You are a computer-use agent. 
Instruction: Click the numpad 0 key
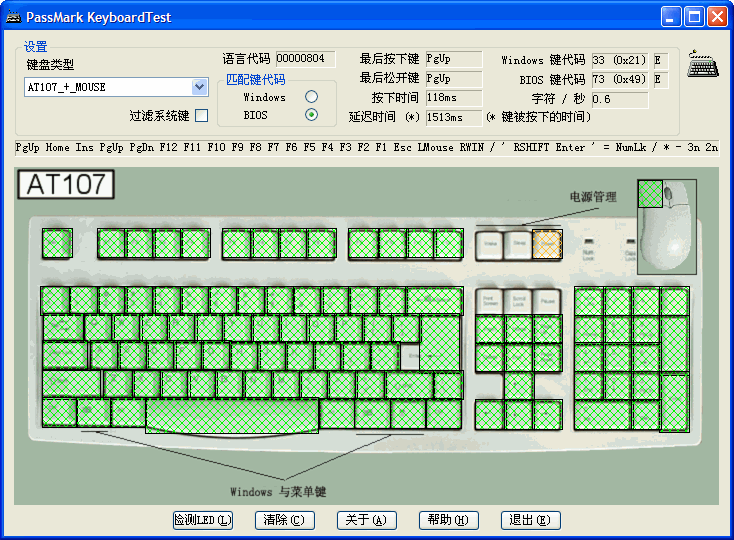tap(603, 415)
